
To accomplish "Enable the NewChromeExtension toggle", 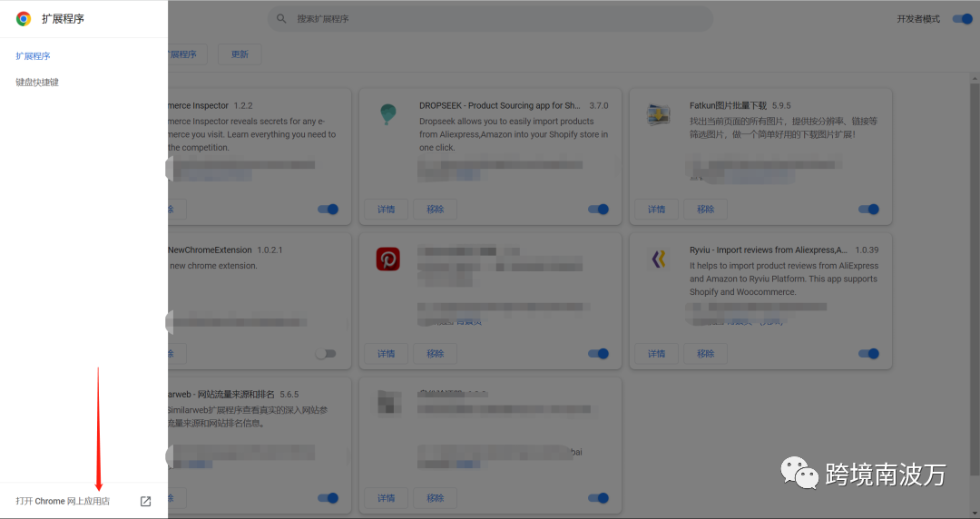I will point(326,353).
